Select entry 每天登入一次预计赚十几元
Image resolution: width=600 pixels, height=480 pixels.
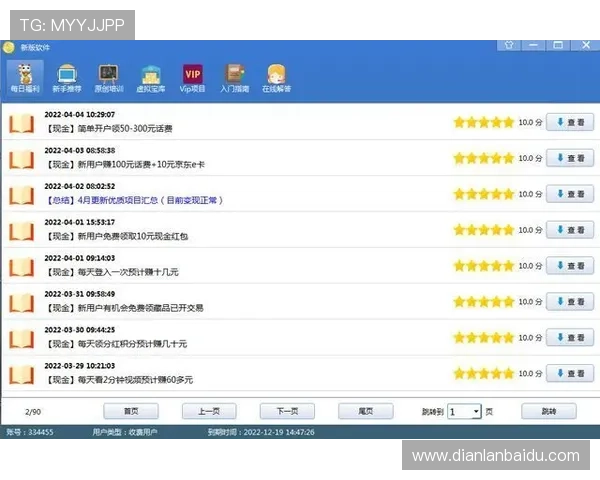112,272
